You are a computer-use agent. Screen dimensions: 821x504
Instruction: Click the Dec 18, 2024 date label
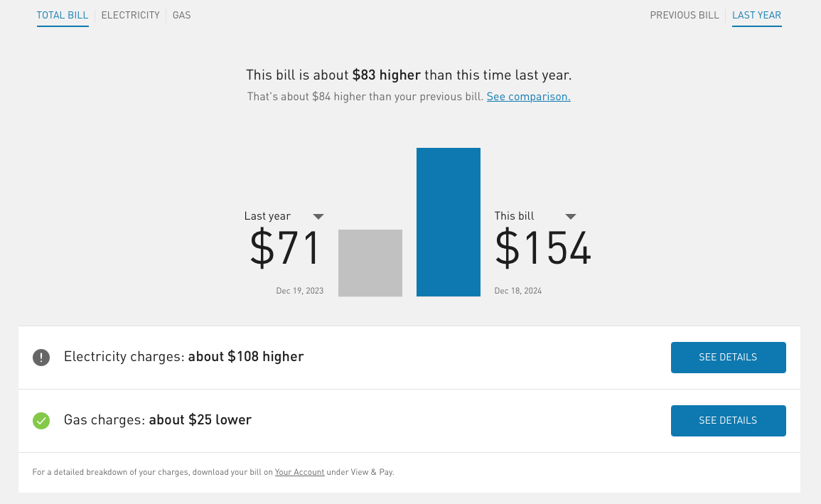tap(517, 290)
